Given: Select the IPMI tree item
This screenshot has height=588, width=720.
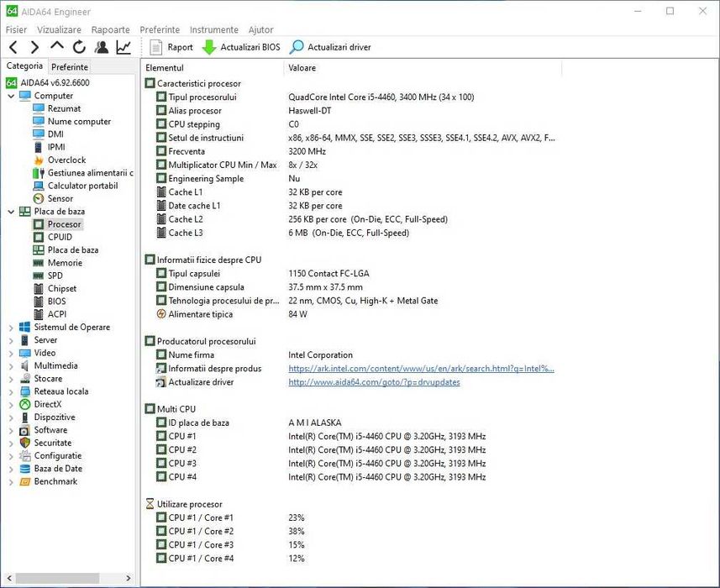Looking at the screenshot, I should click(56, 147).
